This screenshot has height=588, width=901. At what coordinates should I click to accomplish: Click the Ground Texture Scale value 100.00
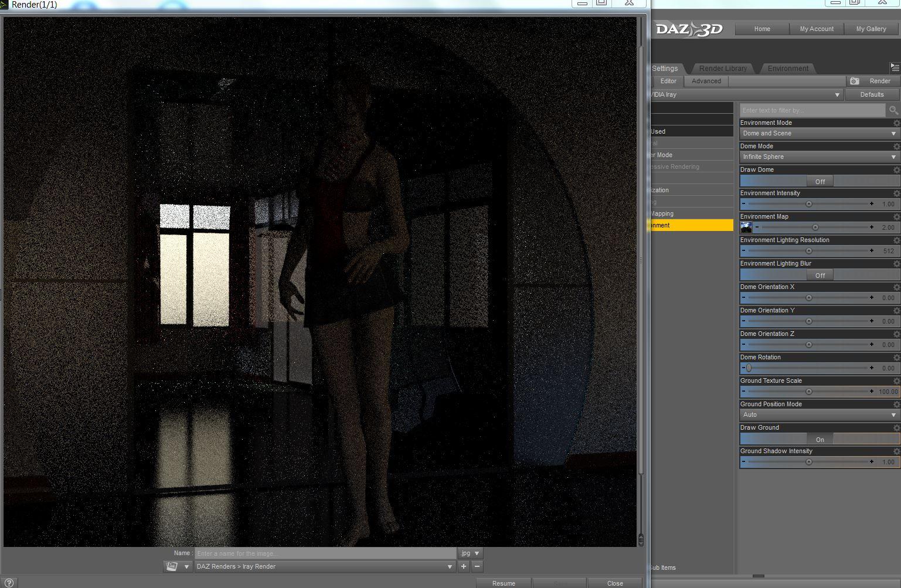888,392
